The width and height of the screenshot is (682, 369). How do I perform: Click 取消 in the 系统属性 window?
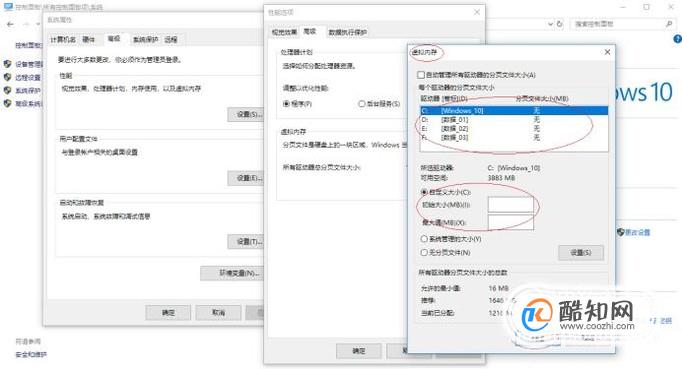click(218, 312)
